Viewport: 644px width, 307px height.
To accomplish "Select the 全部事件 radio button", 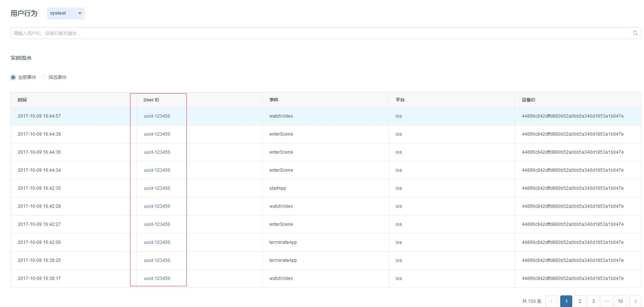I will [13, 77].
